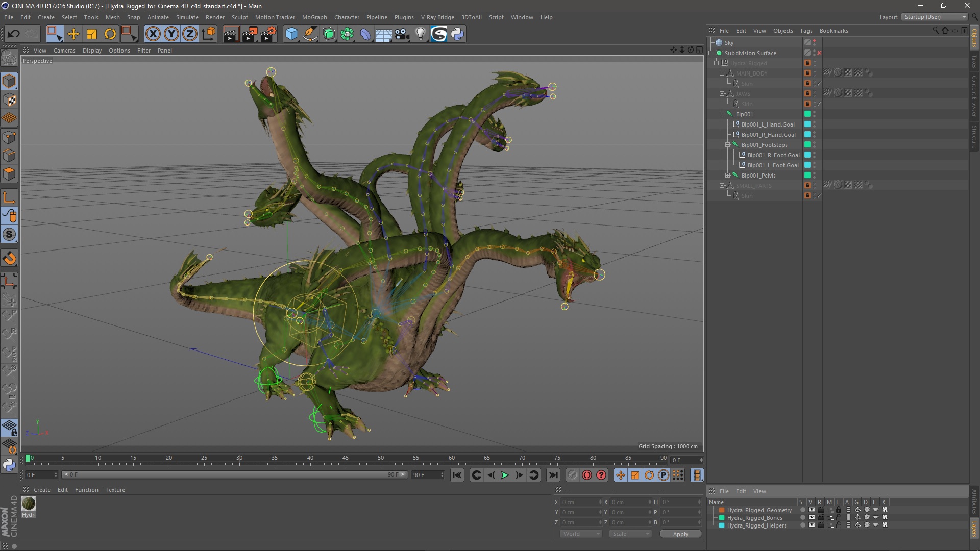Add a Light object bulb icon
Image resolution: width=980 pixels, height=551 pixels.
pos(421,34)
